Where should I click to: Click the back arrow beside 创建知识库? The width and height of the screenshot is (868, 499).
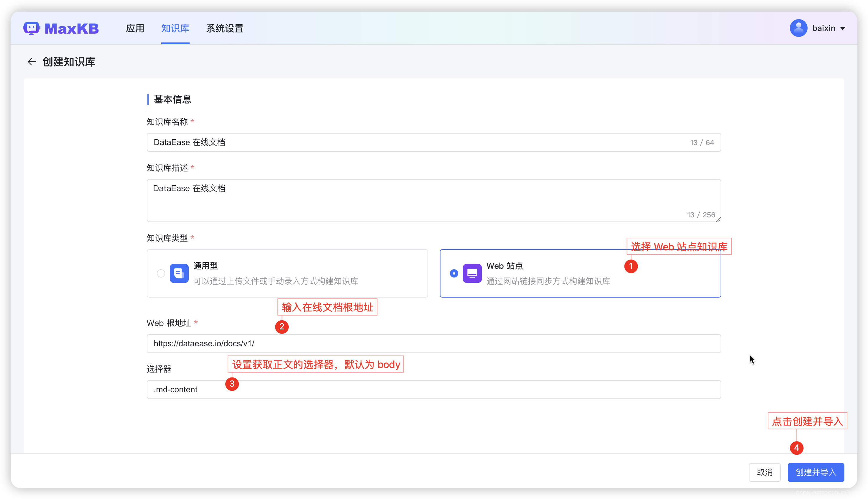tap(32, 62)
